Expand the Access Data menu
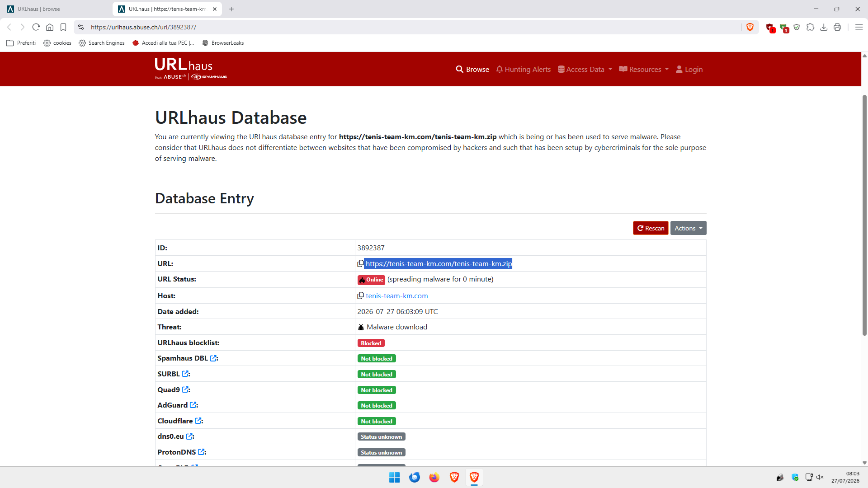 585,69
